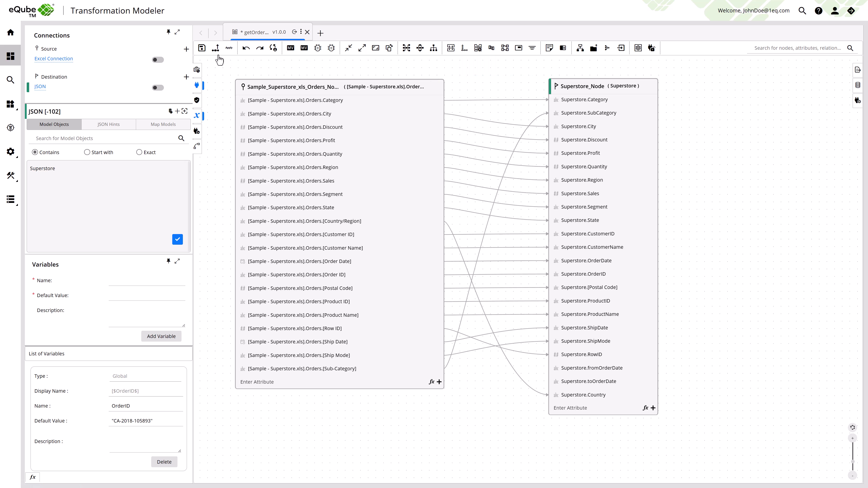The image size is (868, 488).
Task: Open the settings gear in left sidebar
Action: [10, 152]
